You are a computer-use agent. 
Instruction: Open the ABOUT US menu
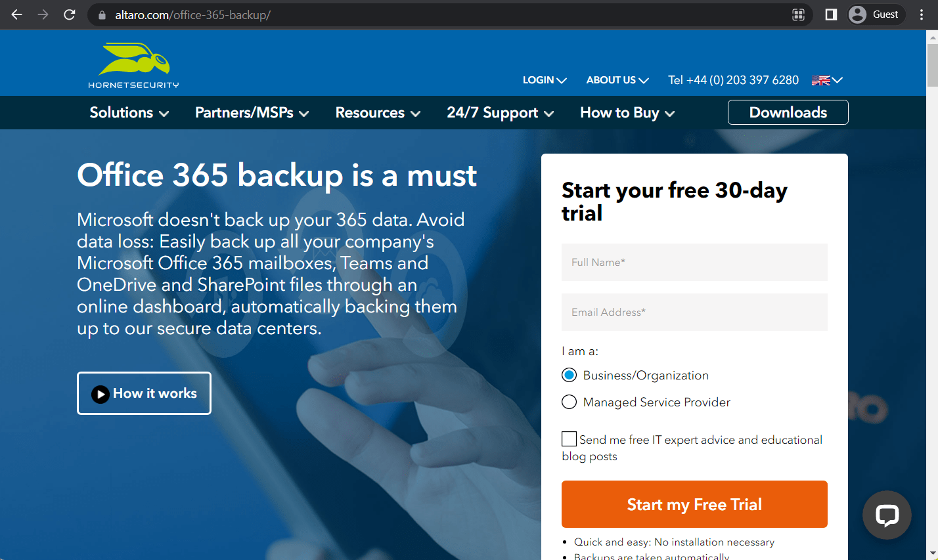pos(616,80)
